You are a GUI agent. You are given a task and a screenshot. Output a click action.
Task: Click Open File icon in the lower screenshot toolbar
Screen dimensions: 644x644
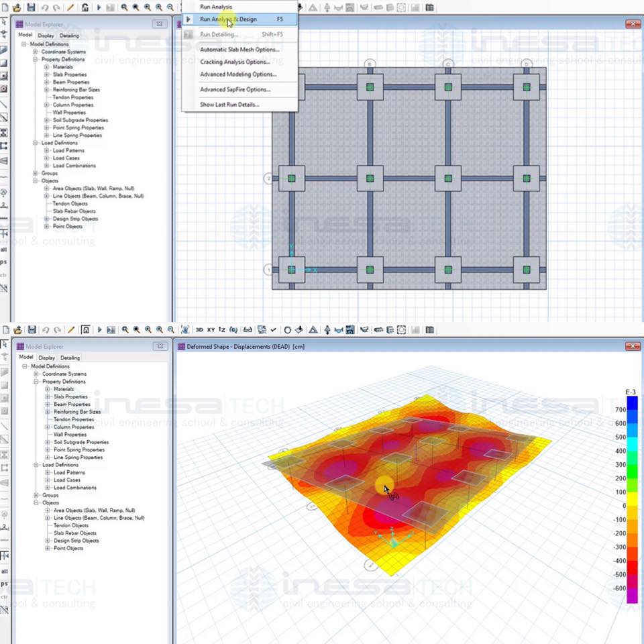pos(17,330)
